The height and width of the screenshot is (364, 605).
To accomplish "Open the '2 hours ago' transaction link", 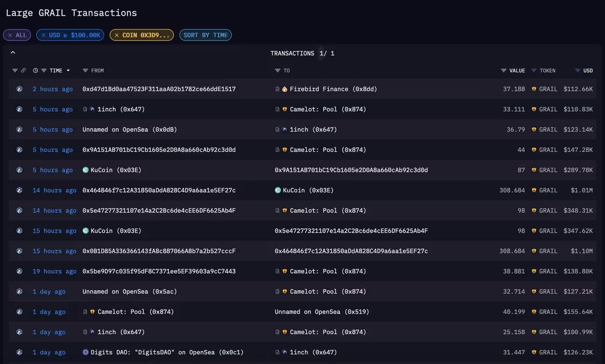I will [x=52, y=89].
